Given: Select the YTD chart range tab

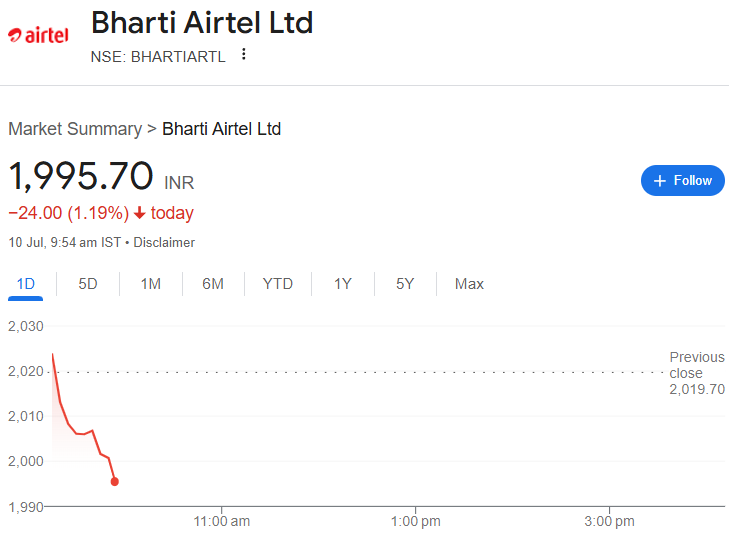Looking at the screenshot, I should coord(278,284).
